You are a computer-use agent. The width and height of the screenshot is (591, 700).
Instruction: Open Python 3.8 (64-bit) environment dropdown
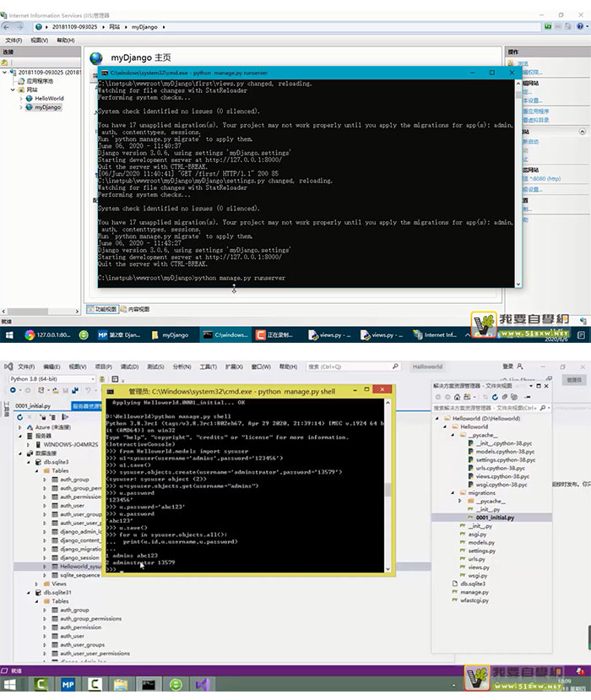[x=52, y=378]
